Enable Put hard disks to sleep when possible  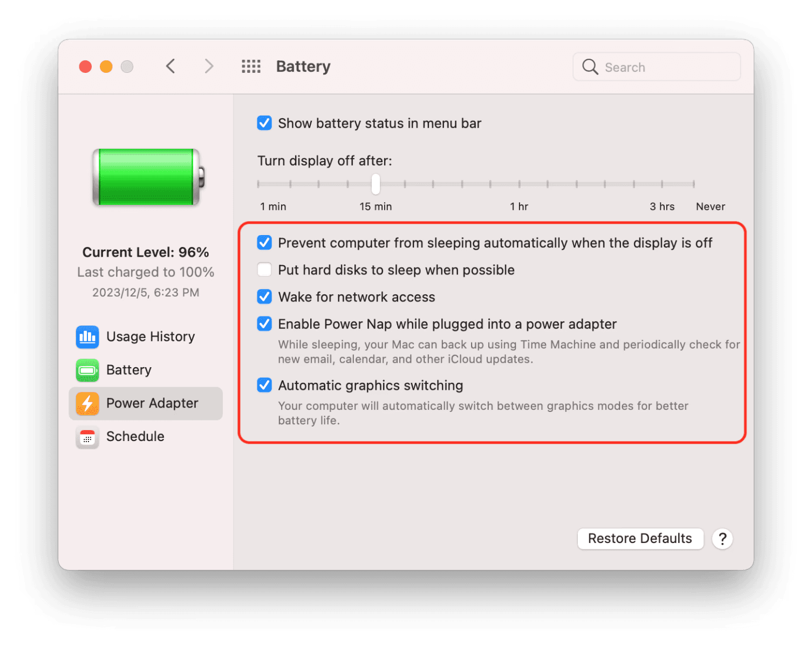(264, 270)
